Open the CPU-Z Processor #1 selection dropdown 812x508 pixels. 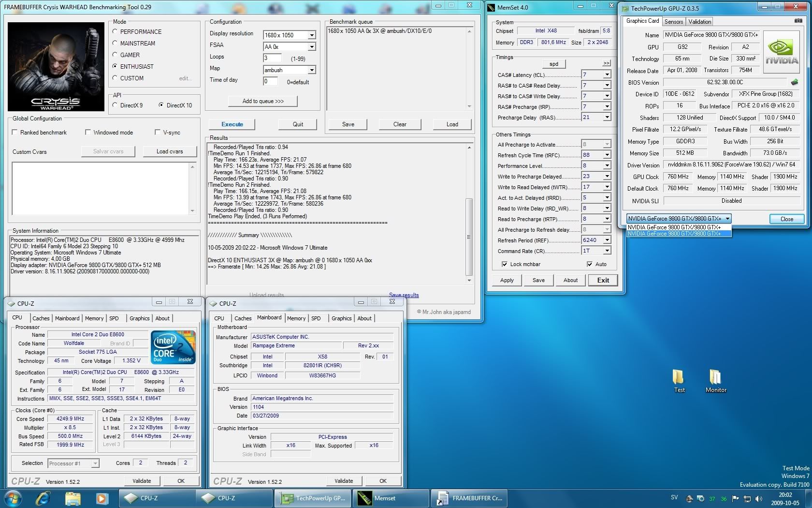pos(95,463)
